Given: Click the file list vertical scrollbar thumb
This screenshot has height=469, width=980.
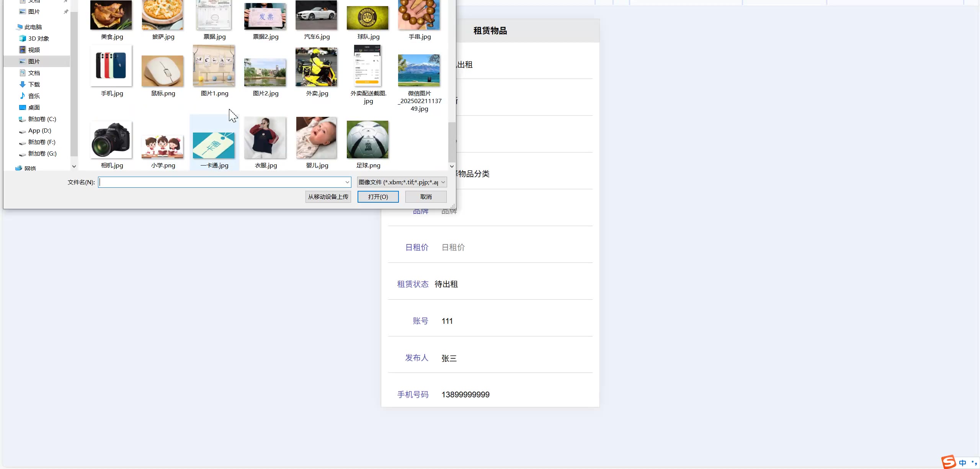Looking at the screenshot, I should [452, 142].
